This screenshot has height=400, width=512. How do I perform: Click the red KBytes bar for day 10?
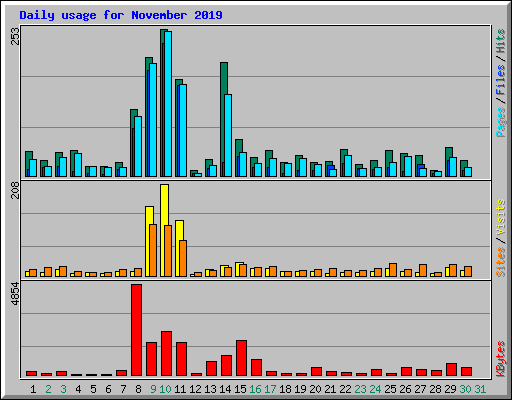tap(166, 354)
